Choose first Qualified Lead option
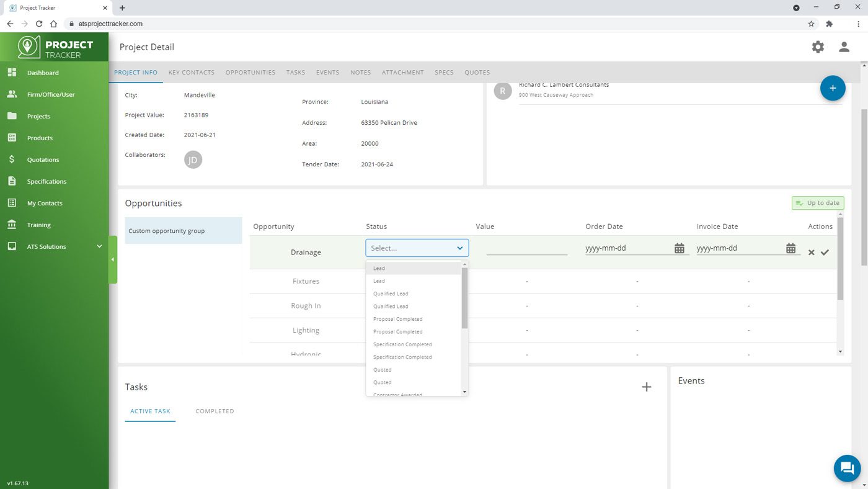The width and height of the screenshot is (868, 489). pyautogui.click(x=414, y=294)
